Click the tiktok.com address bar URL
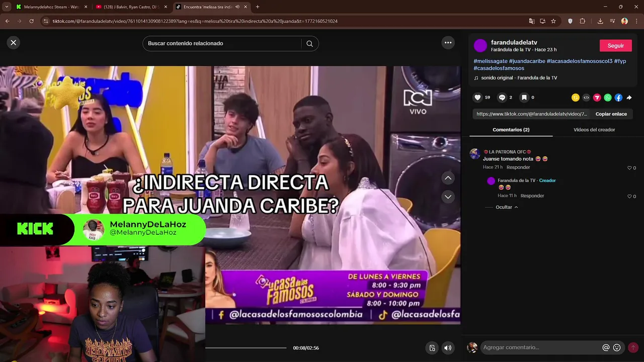 coord(195,21)
